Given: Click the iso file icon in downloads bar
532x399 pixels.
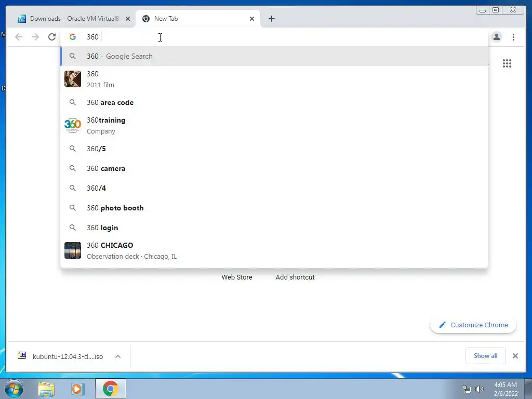Looking at the screenshot, I should pos(22,355).
